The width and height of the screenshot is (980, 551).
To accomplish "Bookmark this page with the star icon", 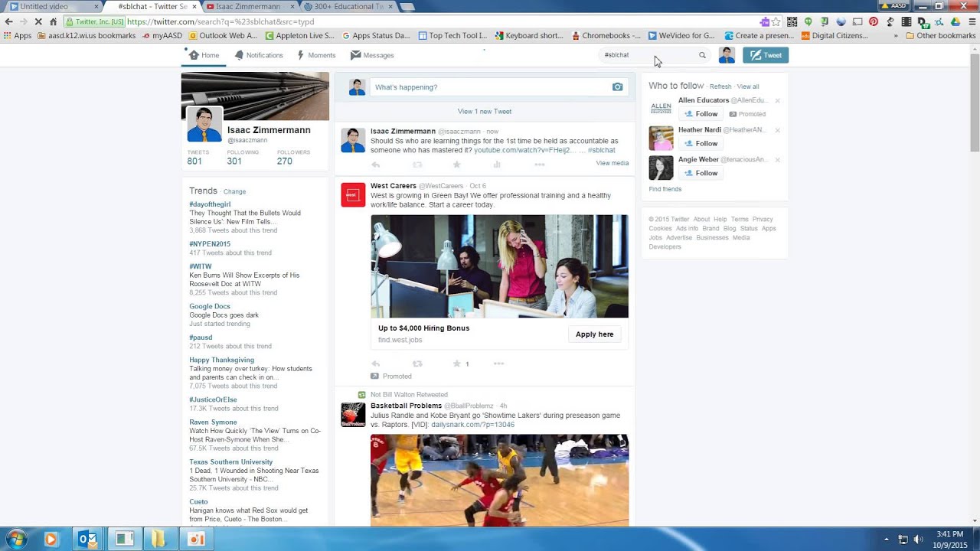I will pos(776,22).
